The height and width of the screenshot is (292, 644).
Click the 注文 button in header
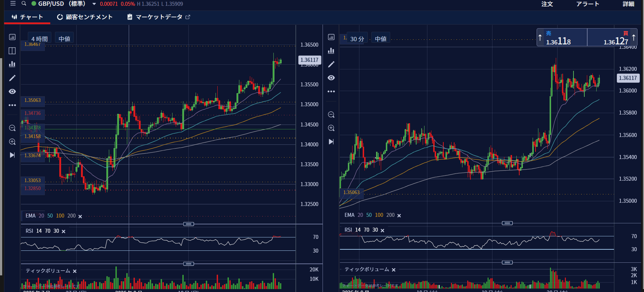coord(547,4)
